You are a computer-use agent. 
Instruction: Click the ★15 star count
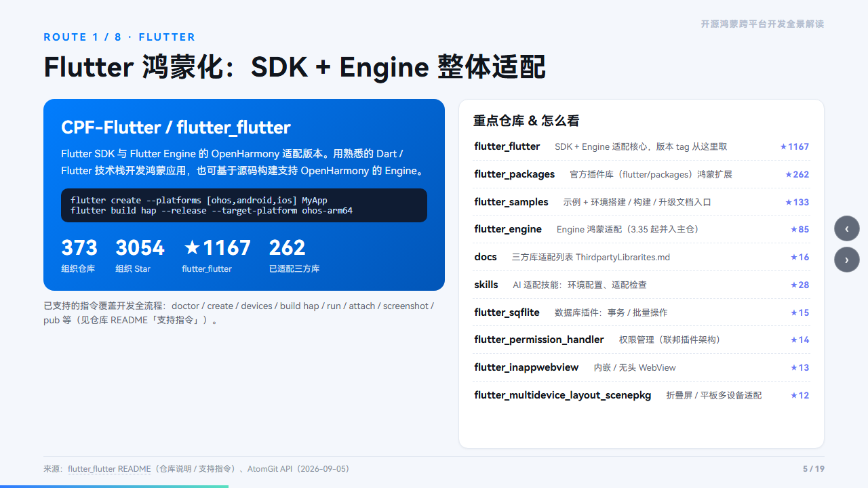[x=800, y=312]
